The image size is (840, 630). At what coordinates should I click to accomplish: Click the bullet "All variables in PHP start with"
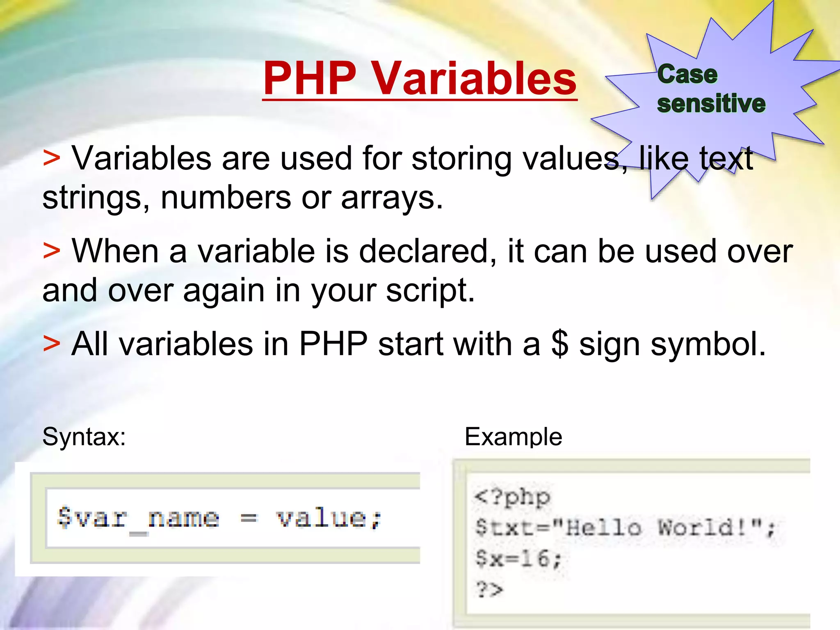(404, 344)
